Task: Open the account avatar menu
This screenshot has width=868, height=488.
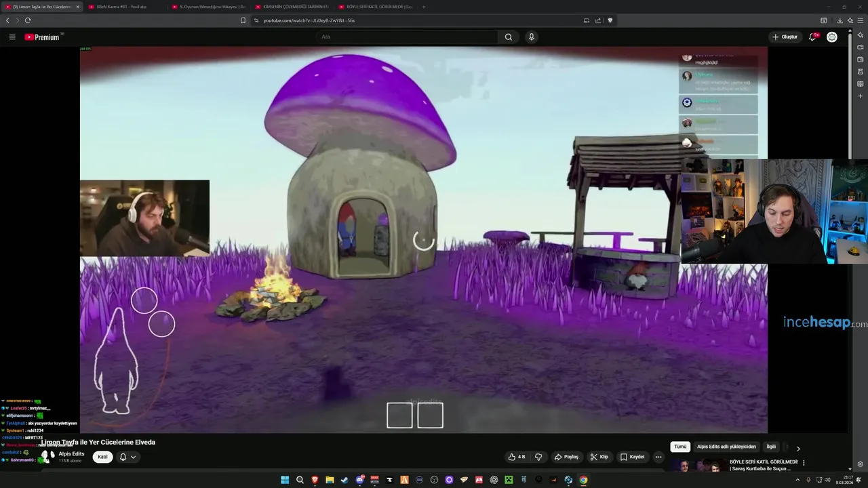Action: click(832, 37)
